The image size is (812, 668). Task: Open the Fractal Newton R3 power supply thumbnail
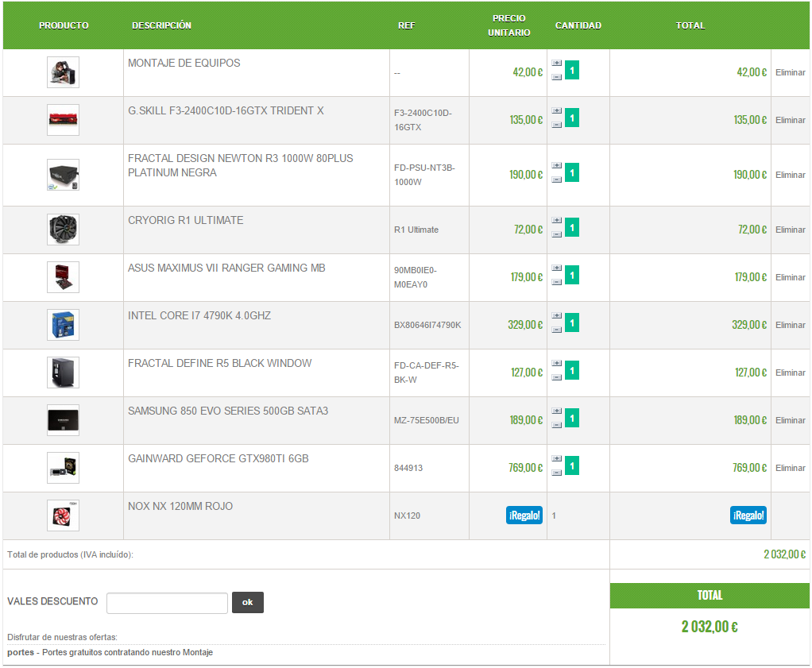[x=64, y=175]
